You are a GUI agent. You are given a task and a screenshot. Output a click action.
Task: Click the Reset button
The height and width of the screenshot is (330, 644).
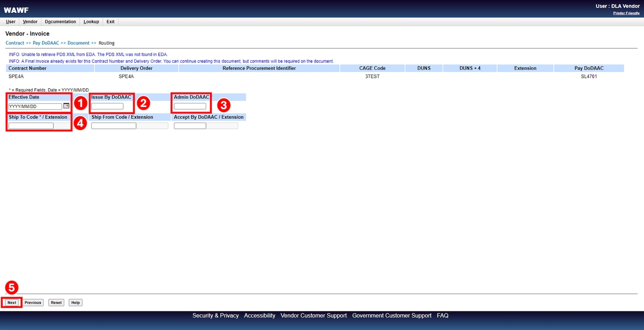pos(56,303)
